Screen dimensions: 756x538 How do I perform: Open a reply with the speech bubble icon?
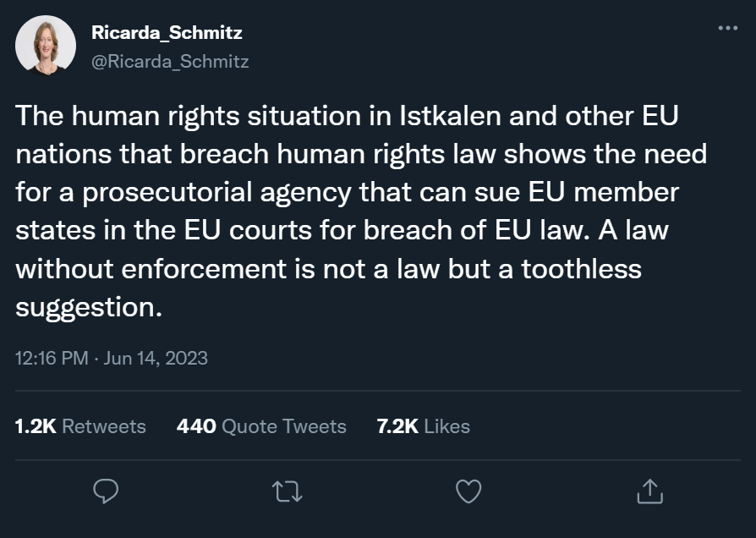(x=105, y=490)
